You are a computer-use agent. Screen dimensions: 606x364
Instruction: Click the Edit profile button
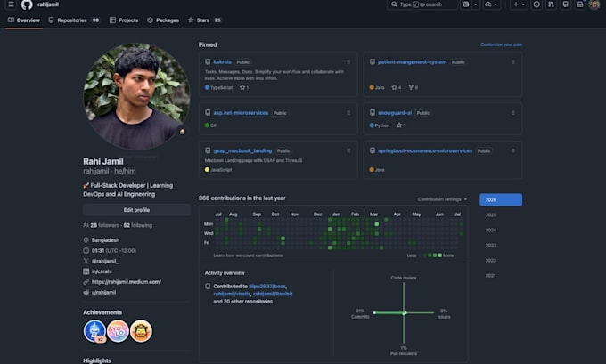click(x=136, y=210)
